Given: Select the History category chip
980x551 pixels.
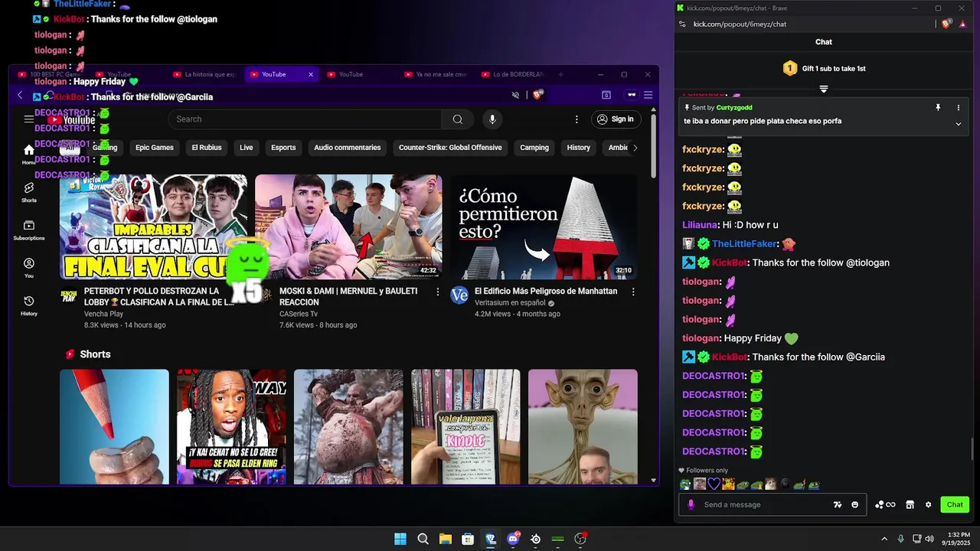Looking at the screenshot, I should [x=578, y=148].
